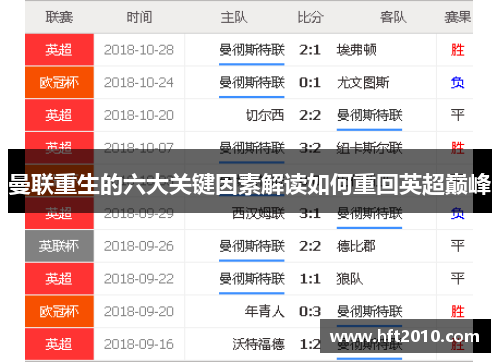Screen dimensions: 500x362
Task: Select away team 埃弗顿
Action: pos(356,50)
